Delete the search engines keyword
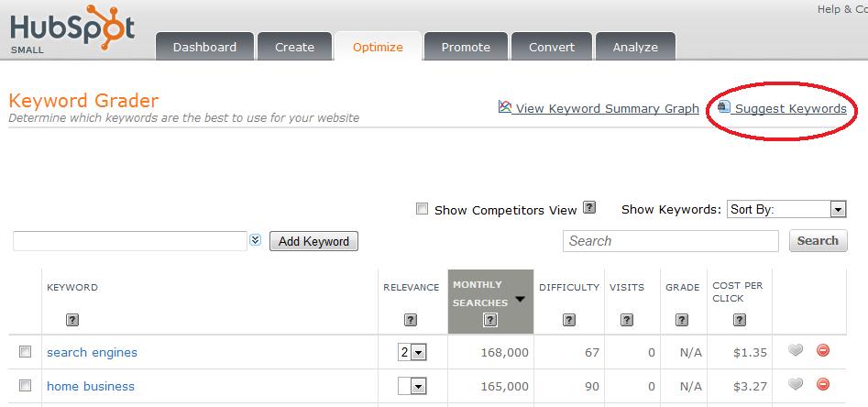Screen dimensions: 868x407 pos(823,350)
